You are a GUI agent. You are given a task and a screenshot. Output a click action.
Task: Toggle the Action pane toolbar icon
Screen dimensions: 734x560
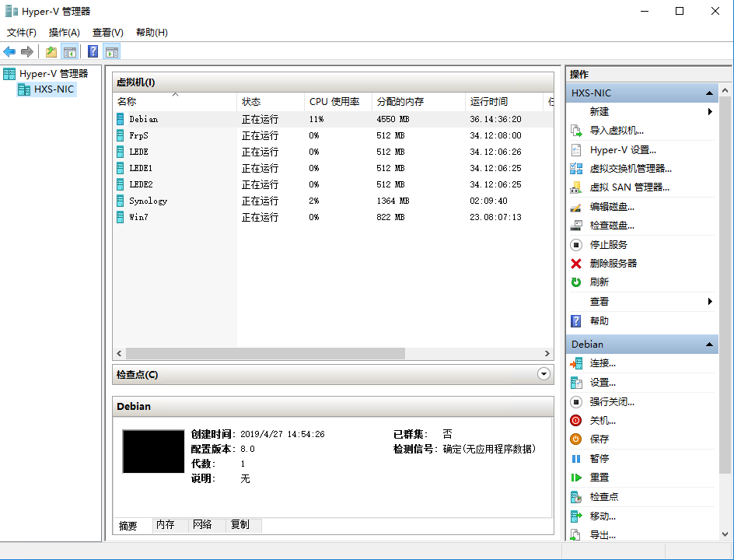[112, 51]
